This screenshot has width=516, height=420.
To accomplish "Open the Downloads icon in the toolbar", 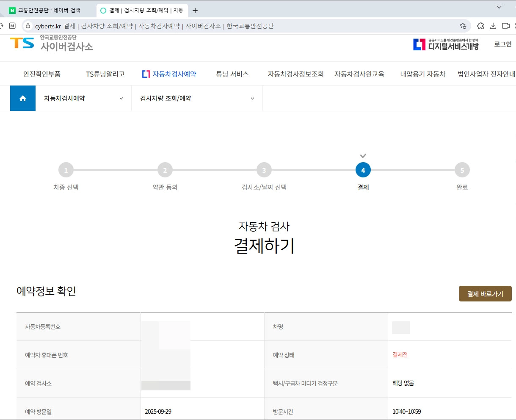I will tap(493, 26).
